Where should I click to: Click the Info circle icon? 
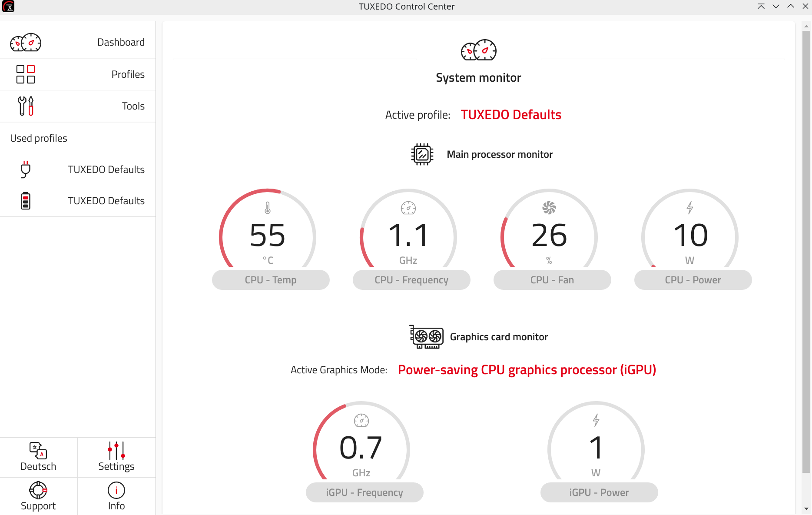[x=116, y=490]
